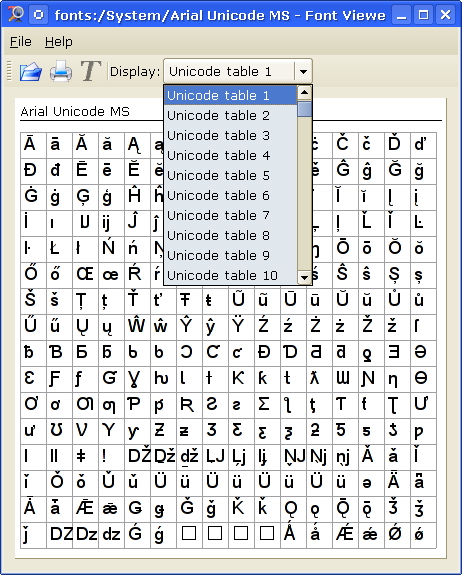Click the NJ glyph cell
This screenshot has height=575, width=462.
click(294, 458)
